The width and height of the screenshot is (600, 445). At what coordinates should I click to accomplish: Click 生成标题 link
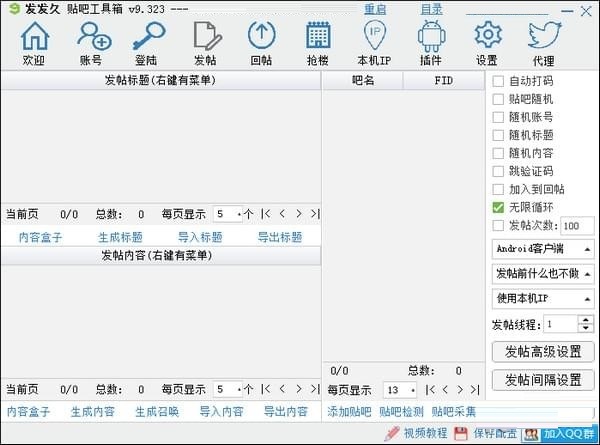coord(120,237)
